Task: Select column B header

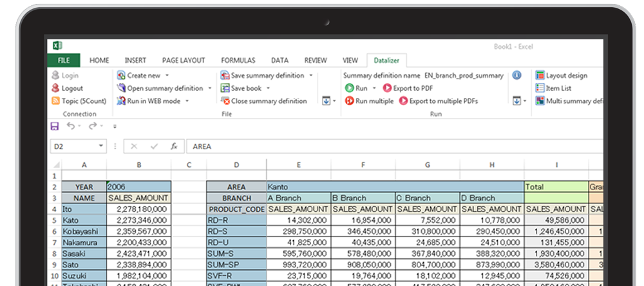Action: (139, 165)
